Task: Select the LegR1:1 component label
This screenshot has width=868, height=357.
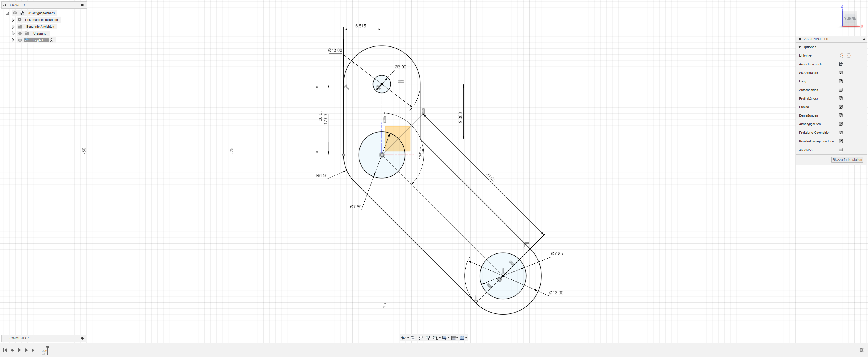Action: (x=39, y=40)
